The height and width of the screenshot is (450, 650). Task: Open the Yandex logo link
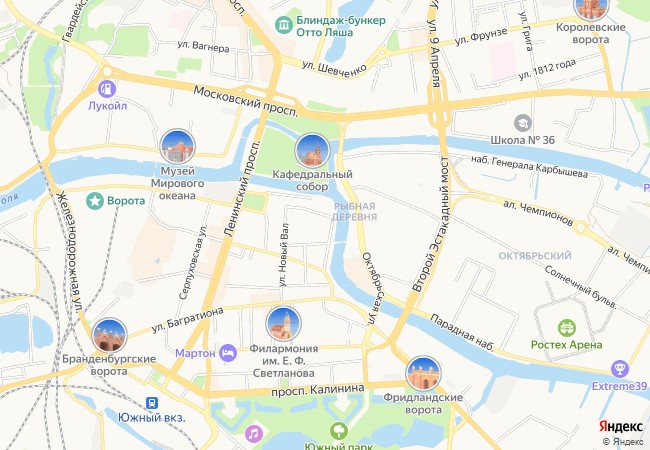coord(621,426)
